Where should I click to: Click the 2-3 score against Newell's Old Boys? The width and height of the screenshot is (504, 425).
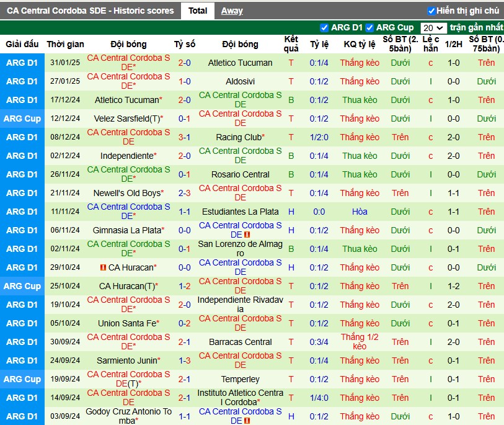pos(185,193)
